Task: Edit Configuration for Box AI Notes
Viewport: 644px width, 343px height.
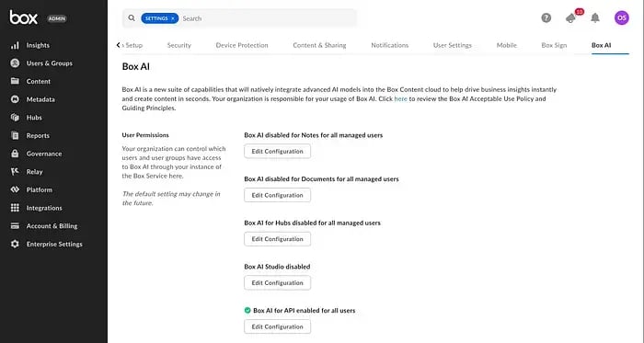Action: (277, 152)
